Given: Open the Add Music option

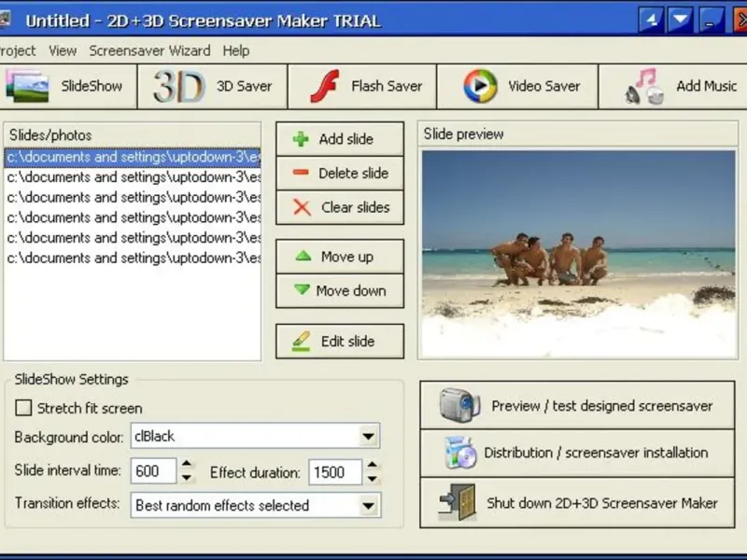Looking at the screenshot, I should (672, 86).
